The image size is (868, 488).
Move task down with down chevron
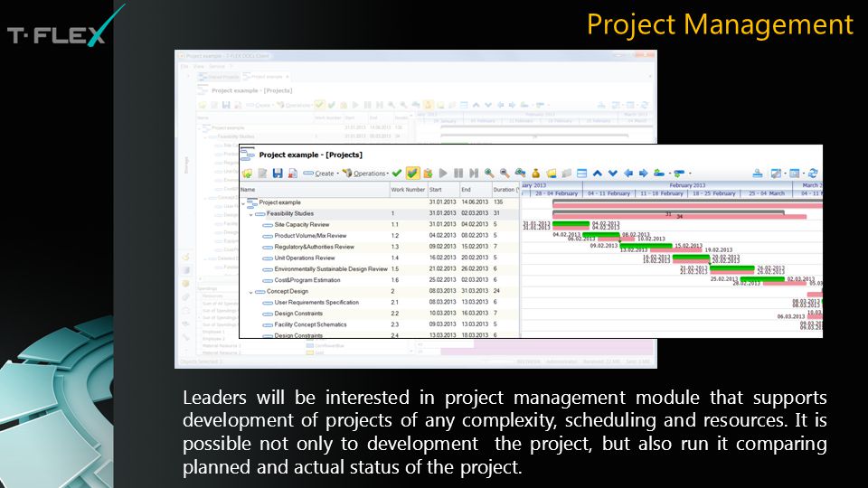pos(613,174)
